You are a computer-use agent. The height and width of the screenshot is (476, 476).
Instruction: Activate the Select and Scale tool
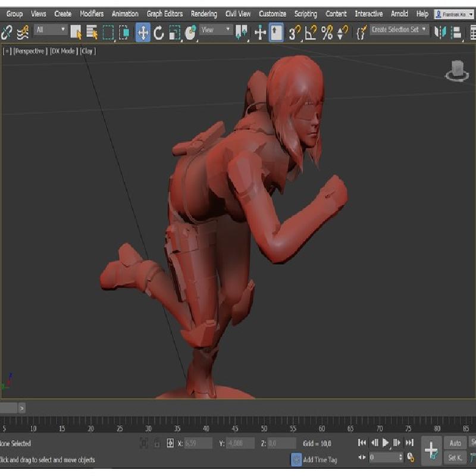click(174, 33)
